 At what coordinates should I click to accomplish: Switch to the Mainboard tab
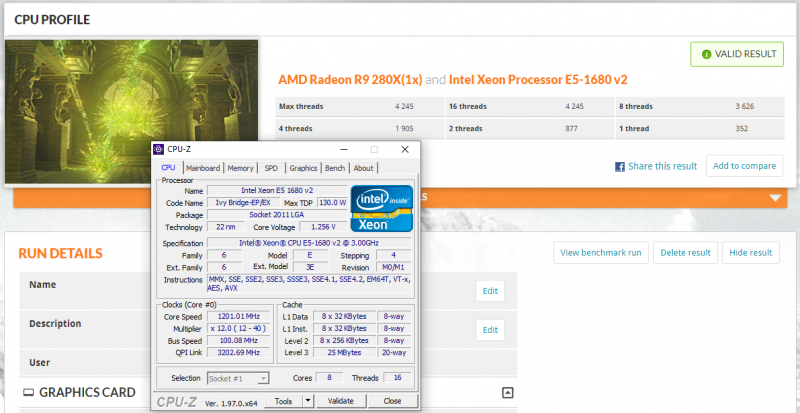[x=203, y=168]
